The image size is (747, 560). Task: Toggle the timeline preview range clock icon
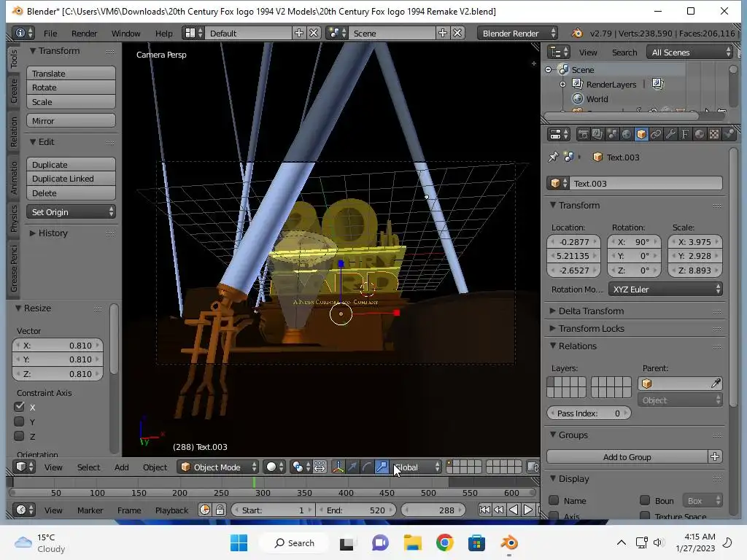tap(205, 510)
